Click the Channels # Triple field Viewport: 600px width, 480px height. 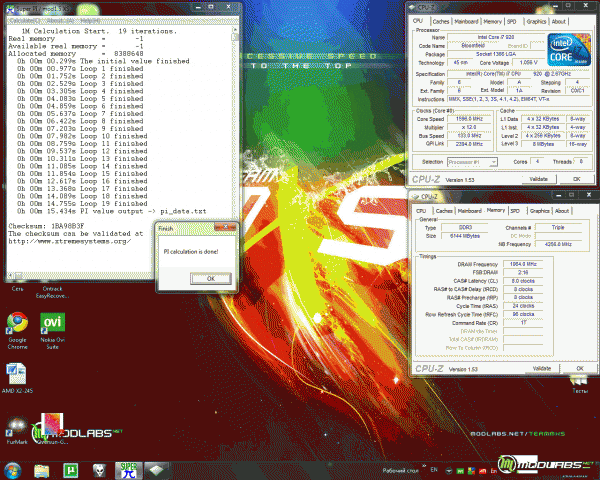(x=558, y=227)
